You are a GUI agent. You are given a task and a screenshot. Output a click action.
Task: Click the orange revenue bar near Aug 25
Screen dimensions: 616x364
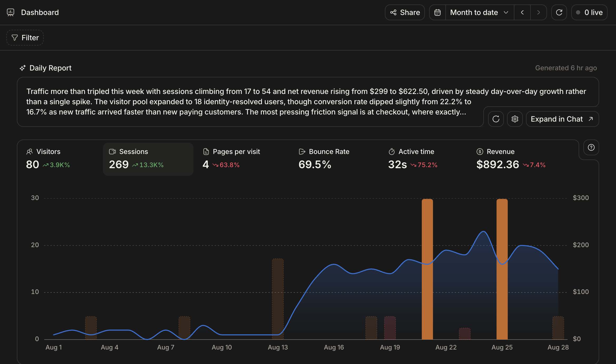tap(502, 269)
